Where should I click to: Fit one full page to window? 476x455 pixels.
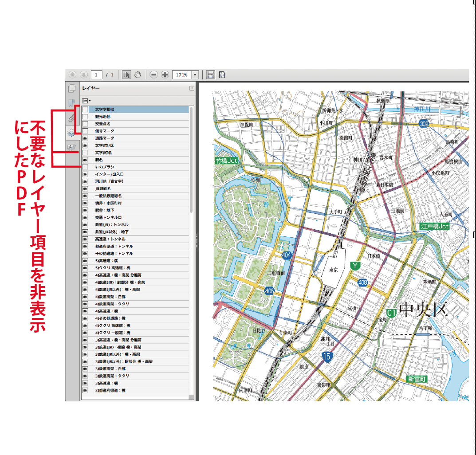coord(222,75)
